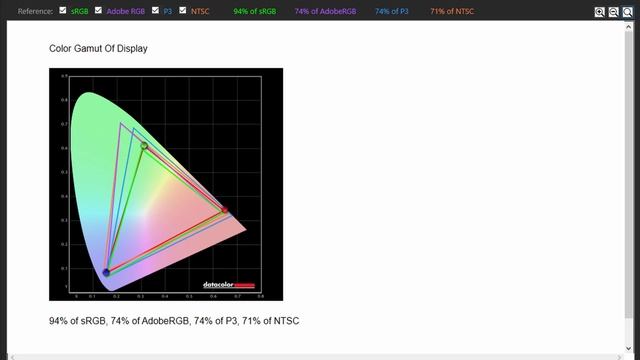This screenshot has height=360, width=640.
Task: Uncheck the Adobe RGB reference checkbox
Action: pyautogui.click(x=98, y=10)
